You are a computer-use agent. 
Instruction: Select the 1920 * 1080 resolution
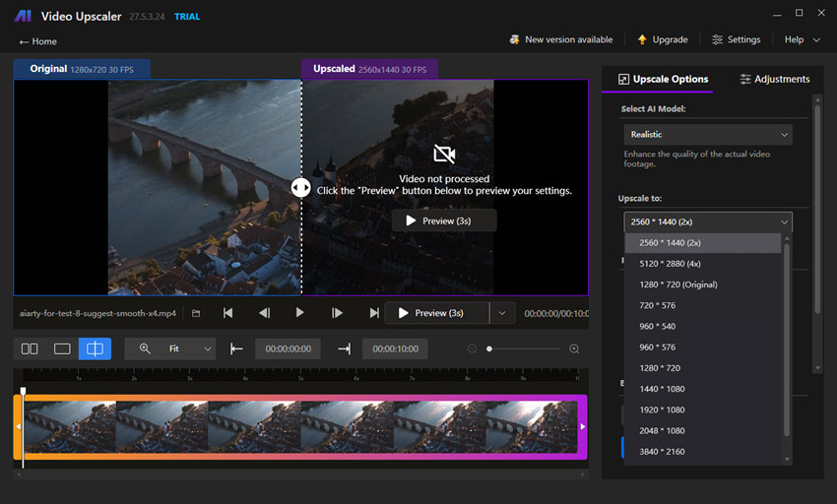(702, 409)
